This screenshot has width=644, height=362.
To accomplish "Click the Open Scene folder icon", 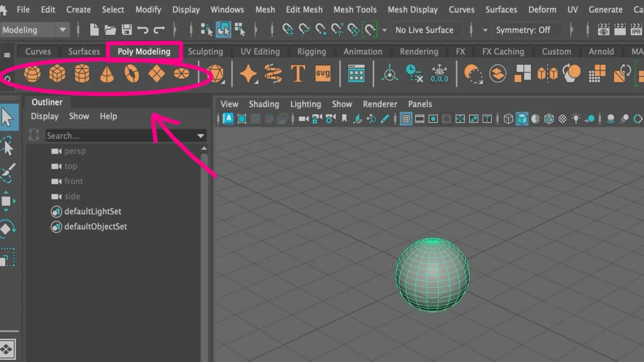I will point(110,30).
